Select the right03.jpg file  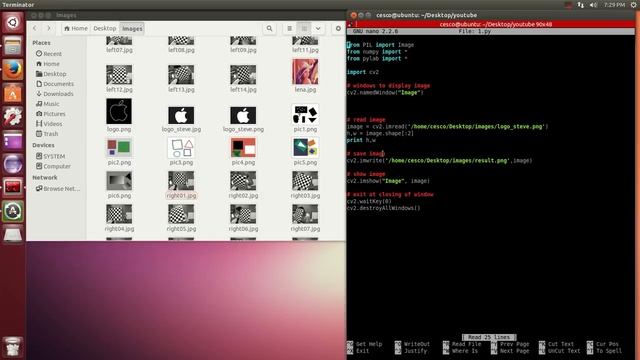click(x=305, y=185)
